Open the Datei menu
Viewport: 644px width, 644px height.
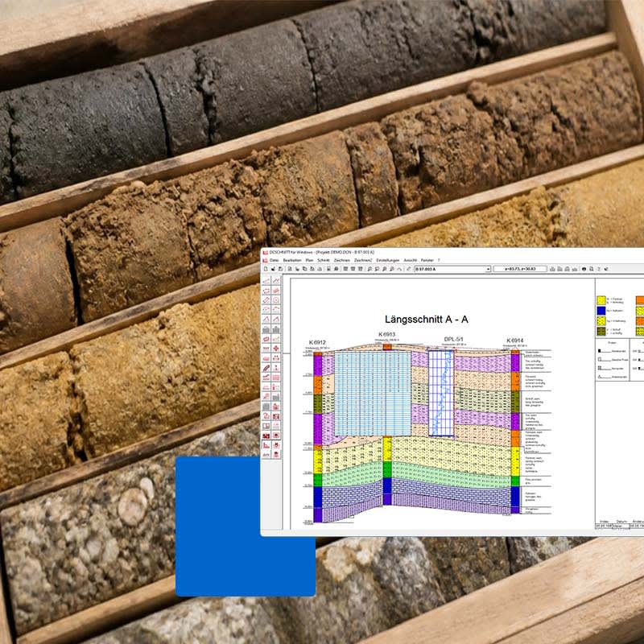click(274, 260)
